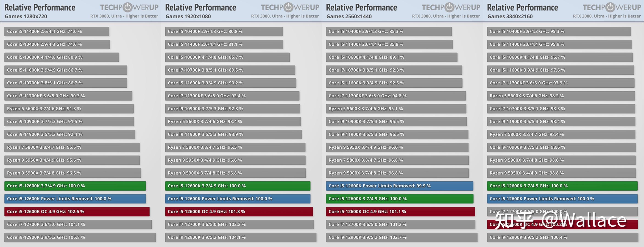This screenshot has width=644, height=247.
Task: Click Core i7-12700K bar in 1920x1080 chart
Action: coord(239,225)
